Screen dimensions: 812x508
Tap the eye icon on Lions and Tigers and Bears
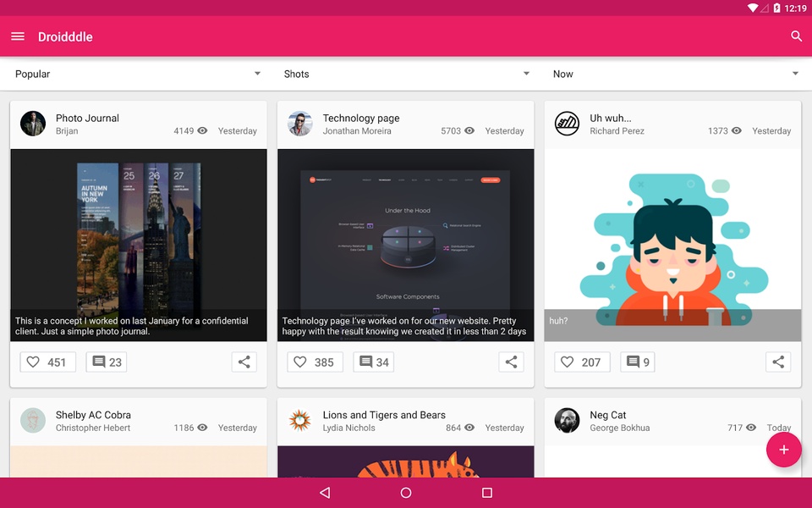(x=469, y=428)
